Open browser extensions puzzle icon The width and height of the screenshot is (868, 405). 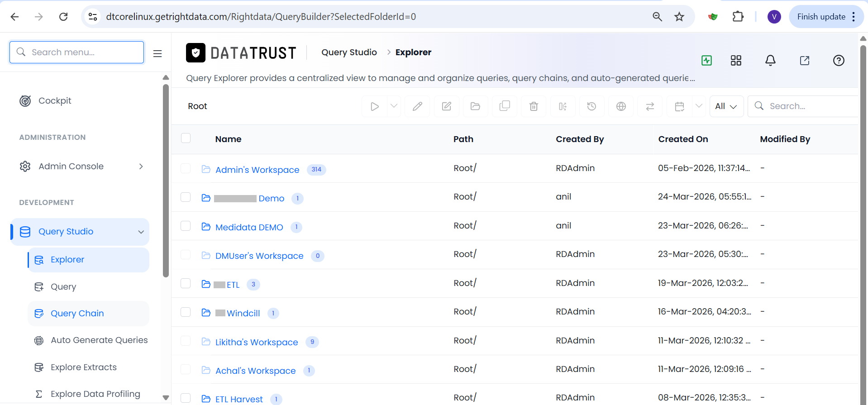tap(738, 17)
